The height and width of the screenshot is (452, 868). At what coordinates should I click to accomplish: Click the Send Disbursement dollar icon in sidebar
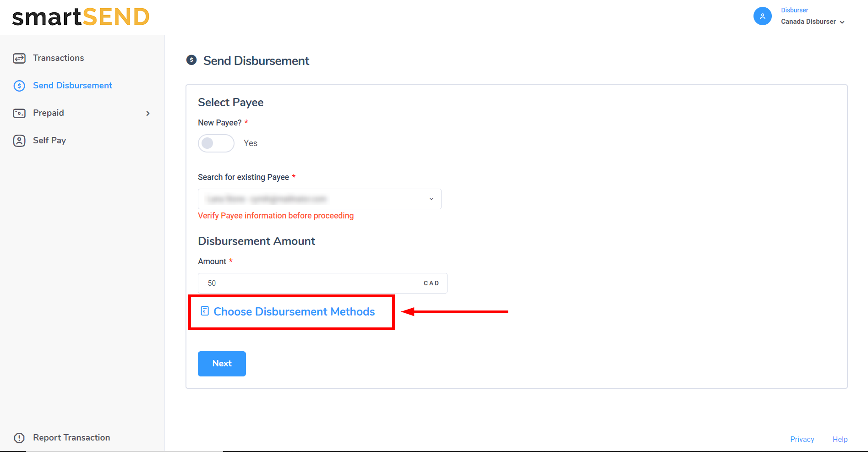tap(19, 86)
